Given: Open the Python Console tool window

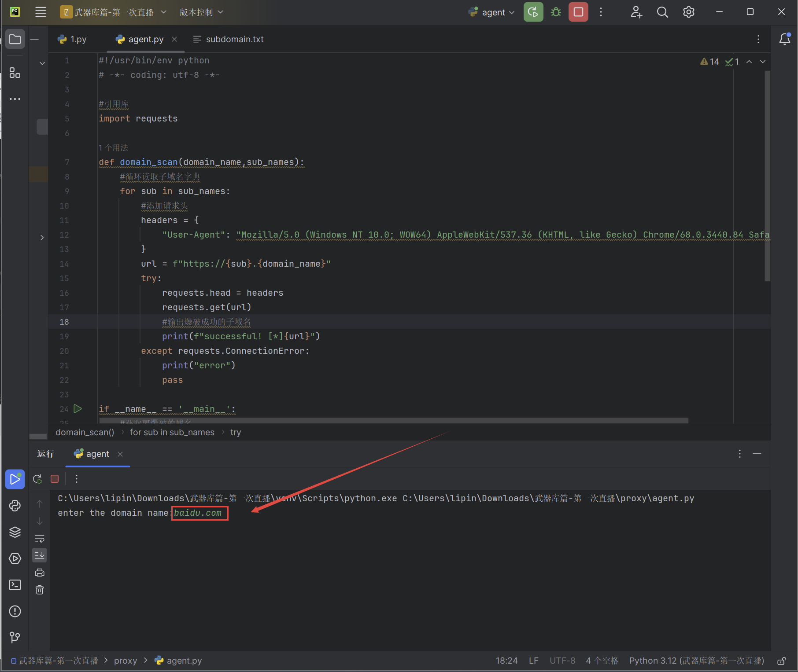Looking at the screenshot, I should click(15, 506).
